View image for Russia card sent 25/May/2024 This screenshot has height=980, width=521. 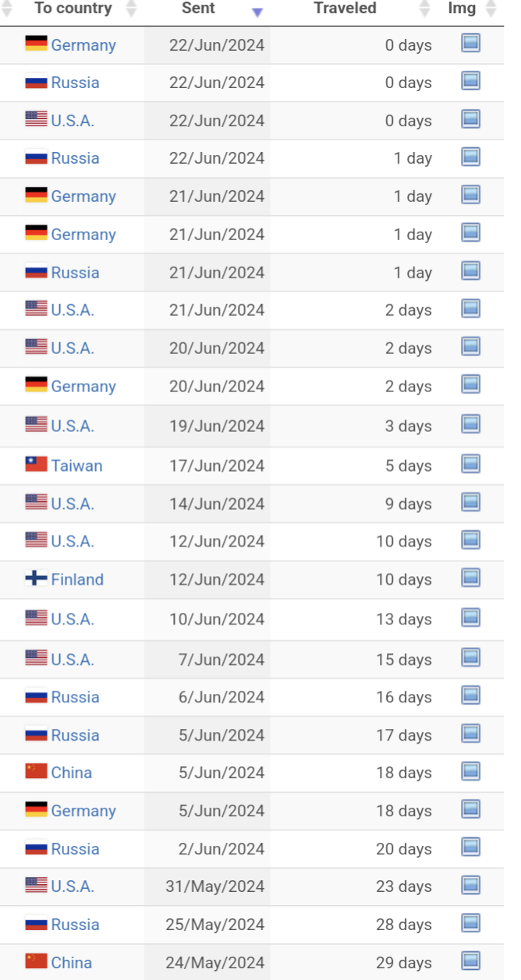(x=470, y=923)
